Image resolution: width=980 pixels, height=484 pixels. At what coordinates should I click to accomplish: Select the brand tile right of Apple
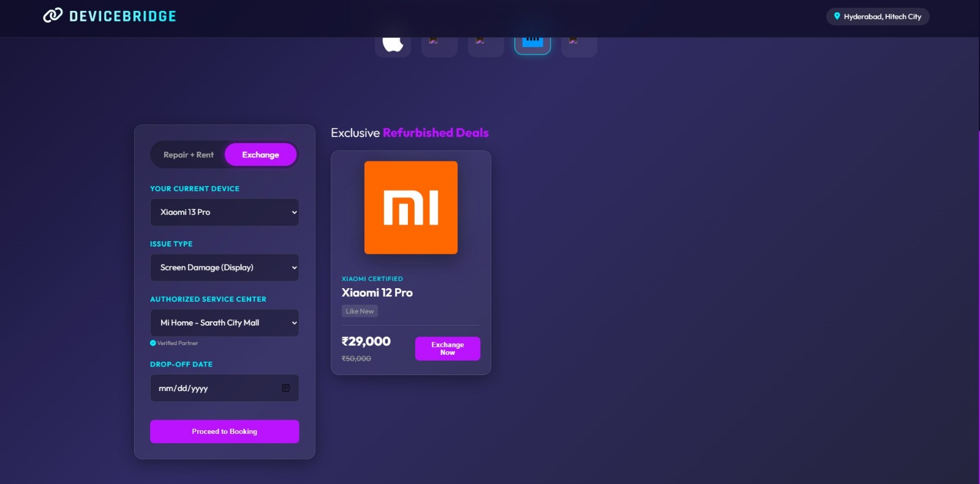pyautogui.click(x=439, y=44)
